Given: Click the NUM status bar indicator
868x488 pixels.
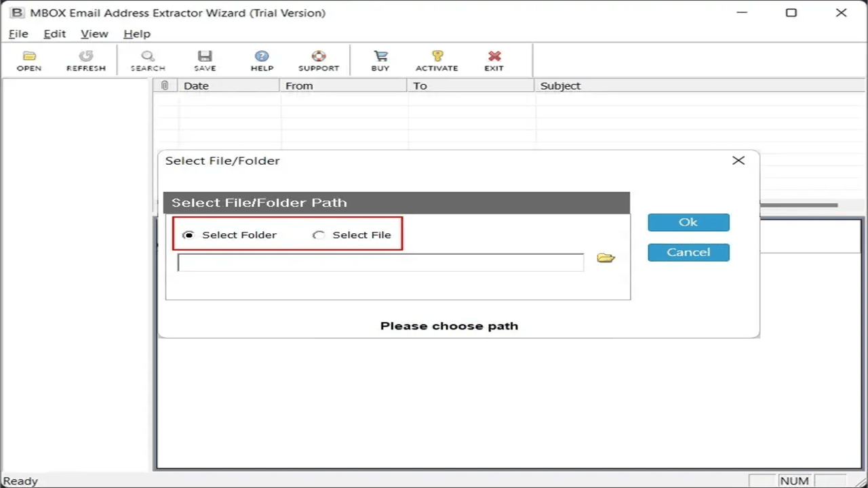Looking at the screenshot, I should [x=794, y=481].
